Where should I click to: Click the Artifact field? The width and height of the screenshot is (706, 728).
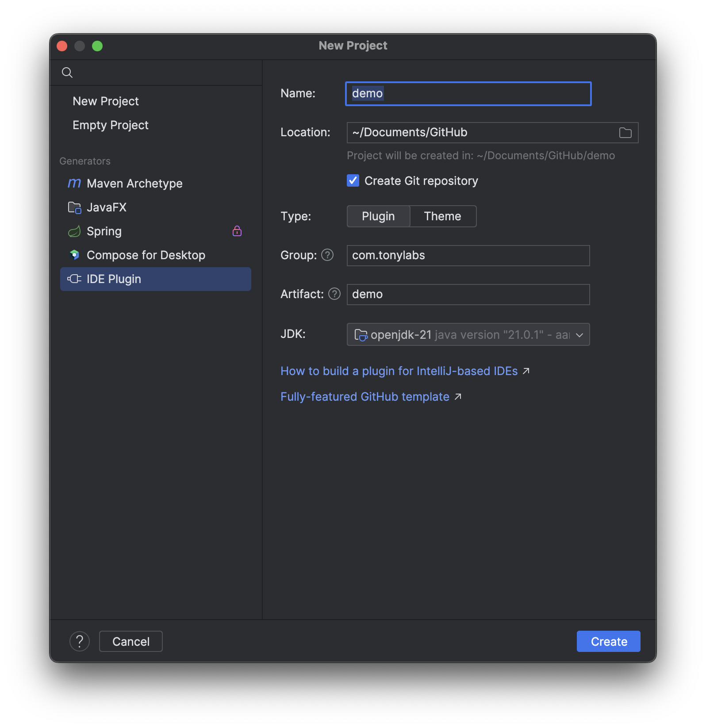(x=468, y=295)
